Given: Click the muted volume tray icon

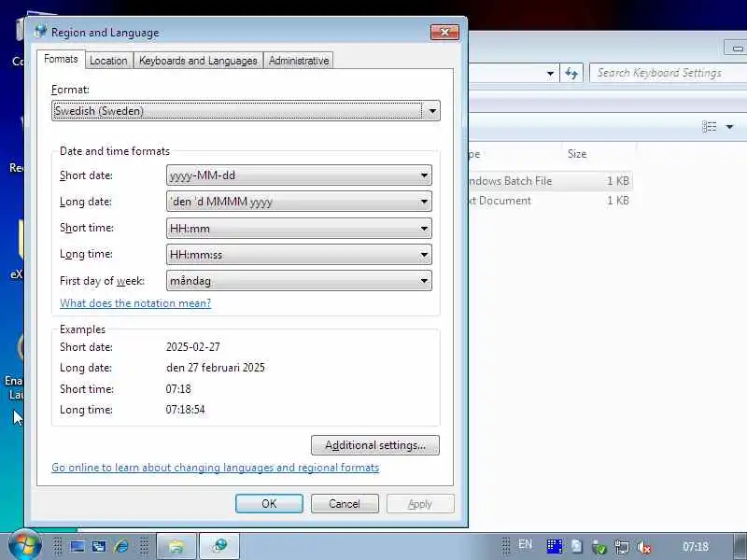Looking at the screenshot, I should click(x=644, y=547).
